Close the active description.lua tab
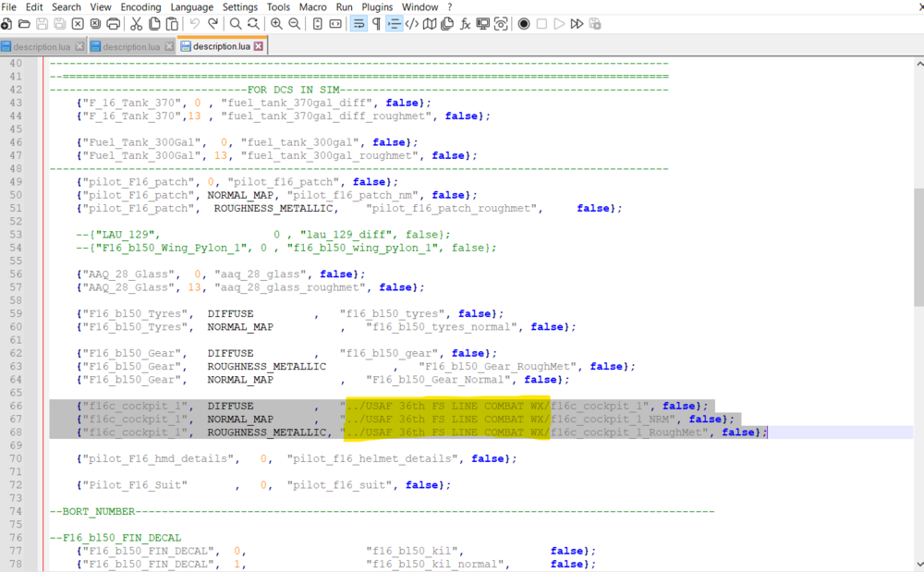924x572 pixels. coord(259,46)
